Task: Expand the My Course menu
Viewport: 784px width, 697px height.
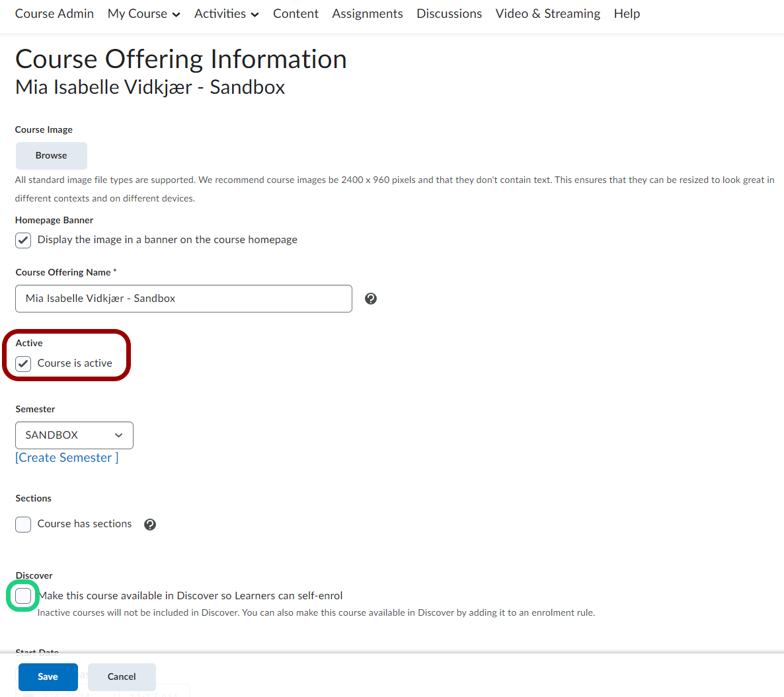Action: coord(143,14)
